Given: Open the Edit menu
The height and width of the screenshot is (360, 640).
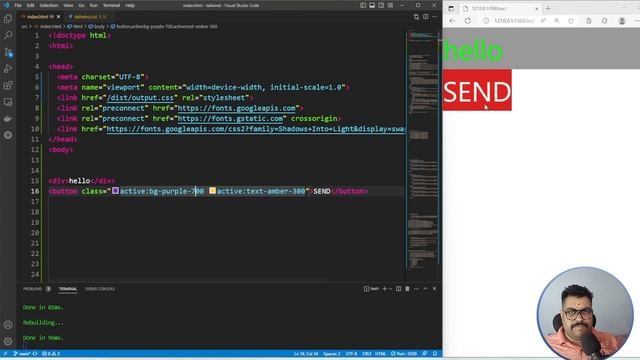Looking at the screenshot, I should [x=31, y=5].
